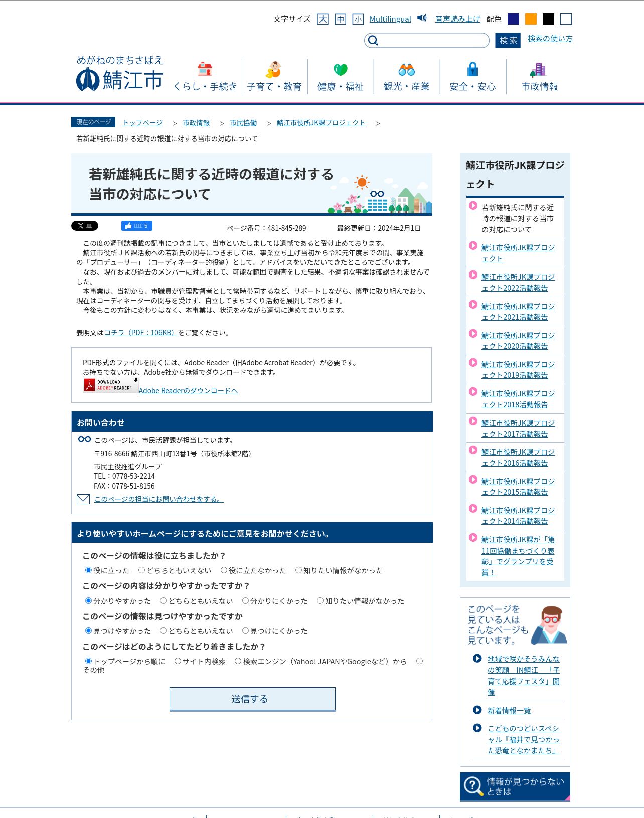Open the 検索の使い方 link
The width and height of the screenshot is (644, 818).
coord(550,39)
